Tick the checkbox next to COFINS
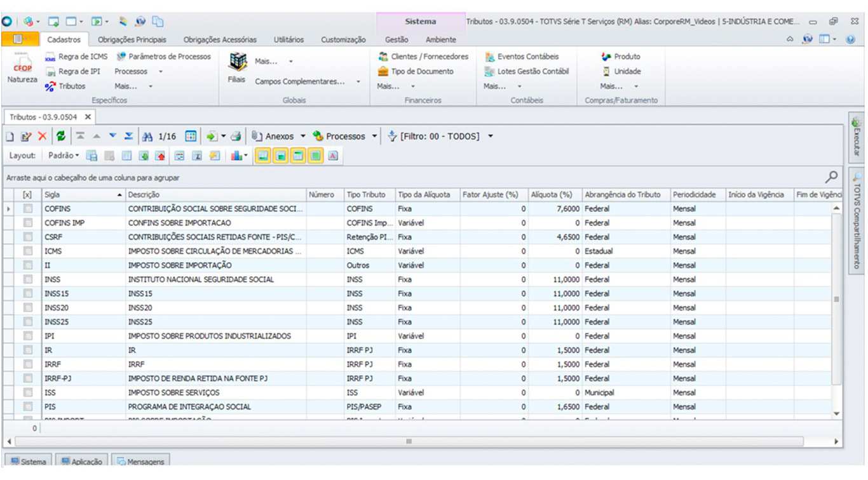This screenshot has width=868, height=480. coord(28,209)
